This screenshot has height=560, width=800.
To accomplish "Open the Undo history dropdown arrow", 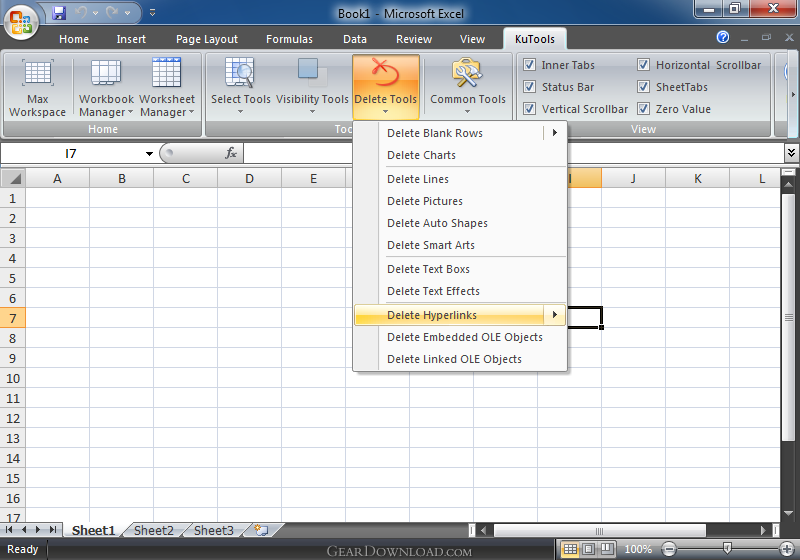I will [x=95, y=13].
